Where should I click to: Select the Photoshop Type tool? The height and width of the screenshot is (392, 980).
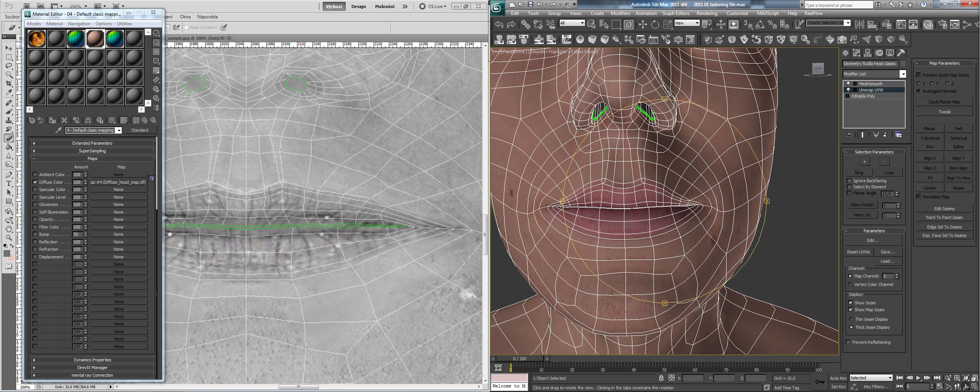click(9, 183)
